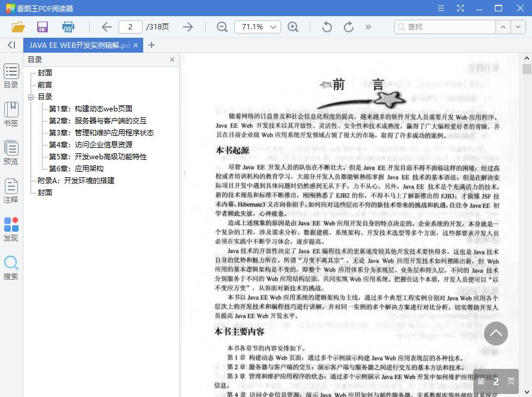Viewport: 532px width, 397px height.
Task: Find next search result arrow
Action: (518, 27)
